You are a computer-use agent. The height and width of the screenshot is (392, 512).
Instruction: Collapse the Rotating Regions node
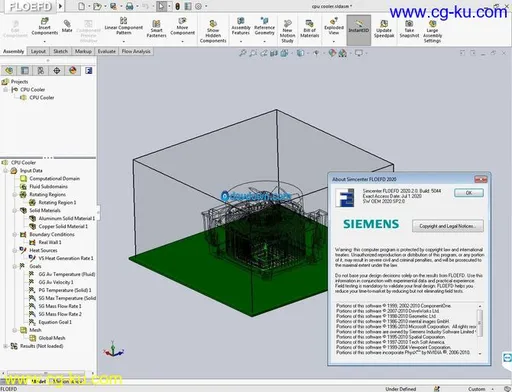coord(15,194)
